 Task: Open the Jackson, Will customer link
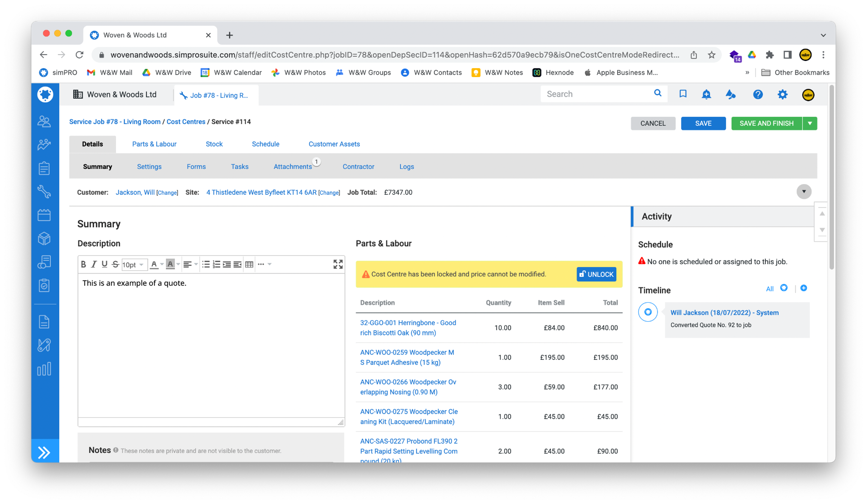(x=135, y=192)
